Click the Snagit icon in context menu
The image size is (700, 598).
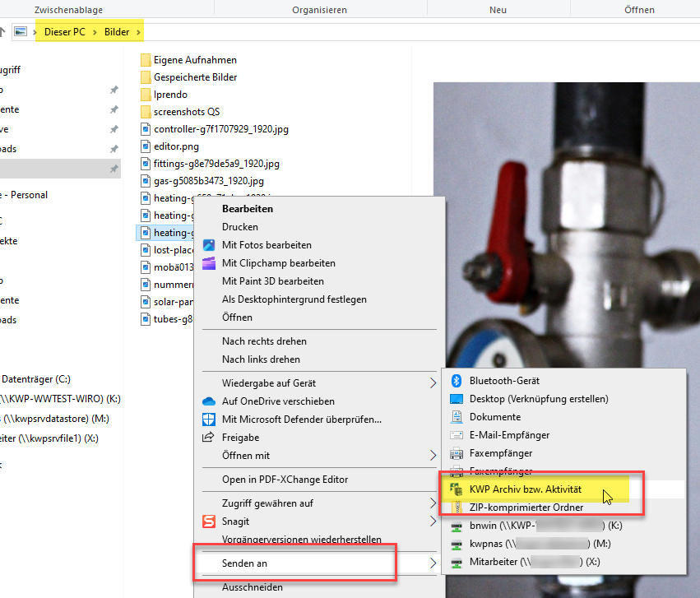(209, 522)
